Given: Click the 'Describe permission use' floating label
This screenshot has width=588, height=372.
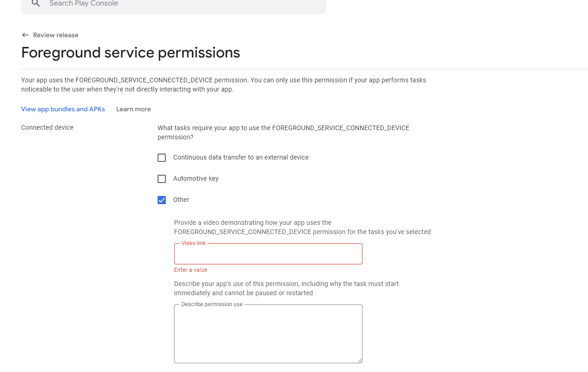Looking at the screenshot, I should click(212, 304).
